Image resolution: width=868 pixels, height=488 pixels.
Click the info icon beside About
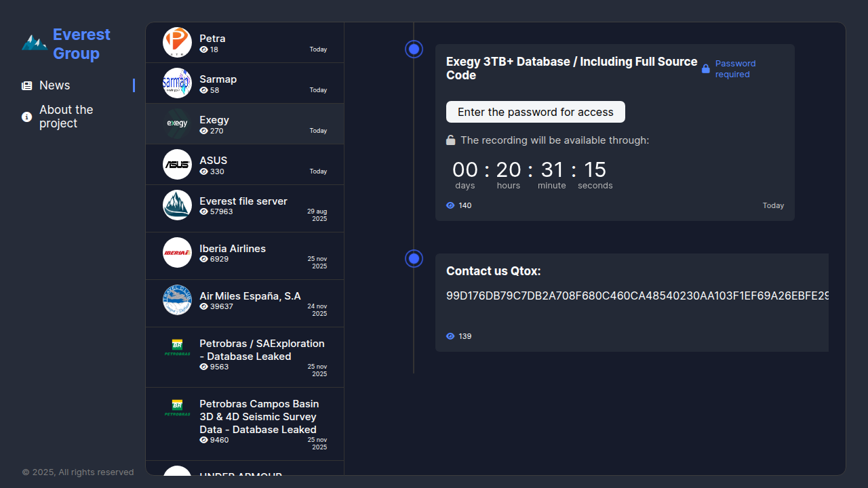tap(27, 117)
